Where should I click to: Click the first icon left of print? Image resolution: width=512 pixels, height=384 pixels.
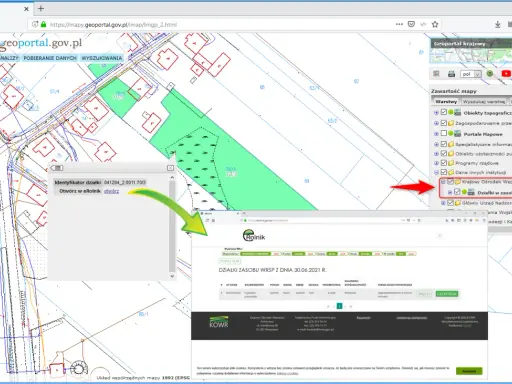click(x=436, y=74)
